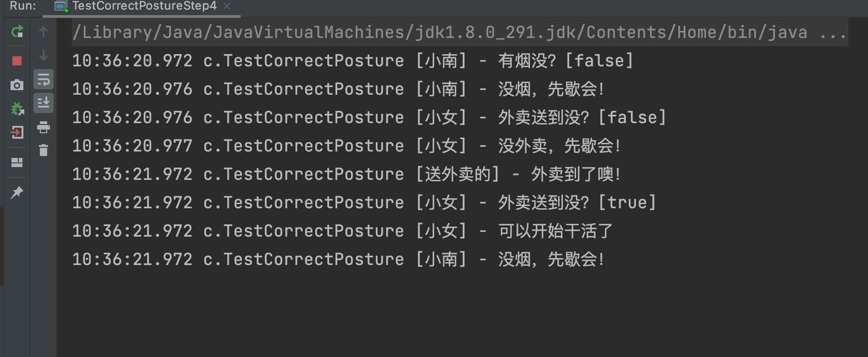
Task: Toggle soft-wrap for console lines
Action: click(44, 79)
